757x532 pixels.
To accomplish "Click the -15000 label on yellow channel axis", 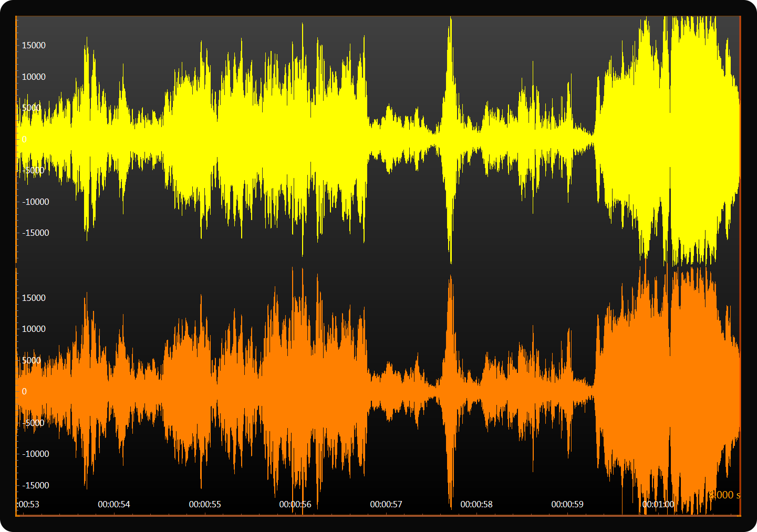I will click(x=35, y=233).
